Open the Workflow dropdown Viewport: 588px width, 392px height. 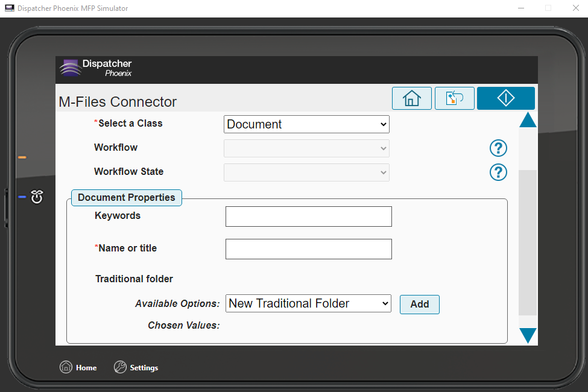coord(306,148)
